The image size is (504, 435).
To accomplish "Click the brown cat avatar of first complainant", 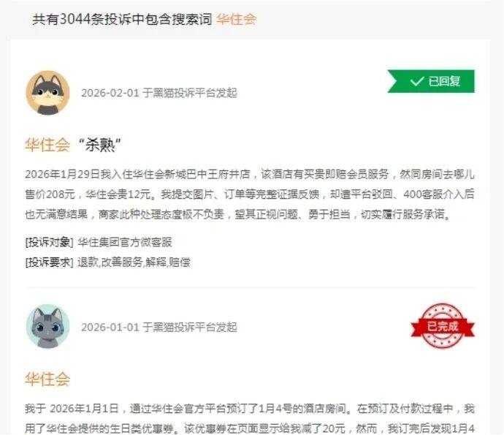I will [47, 93].
